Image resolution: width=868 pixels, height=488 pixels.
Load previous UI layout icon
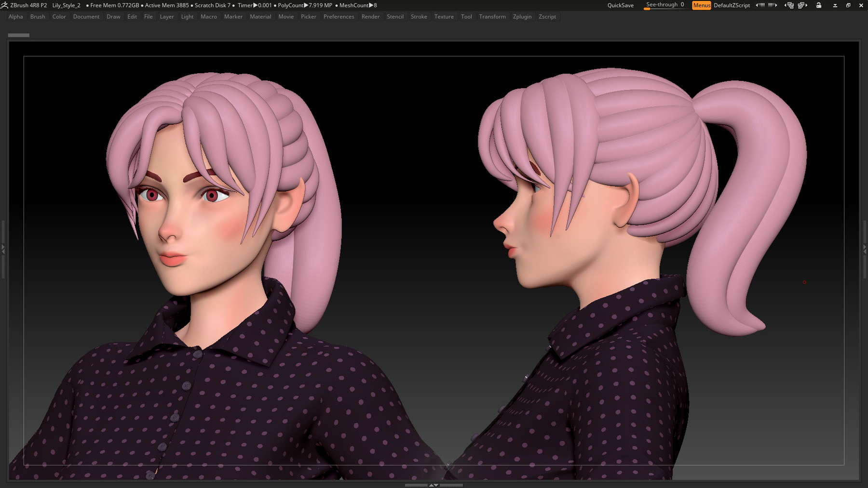coord(789,5)
